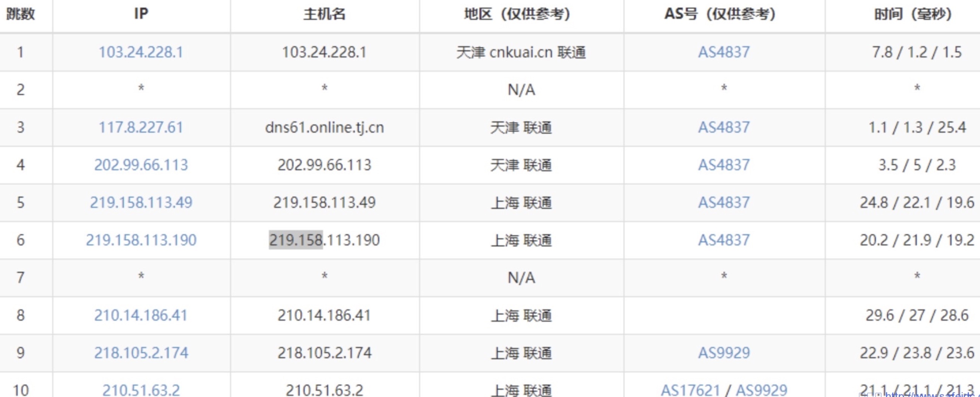Click region 天津 cnkuai.cn 联通
Image resolution: width=980 pixels, height=397 pixels.
click(521, 52)
